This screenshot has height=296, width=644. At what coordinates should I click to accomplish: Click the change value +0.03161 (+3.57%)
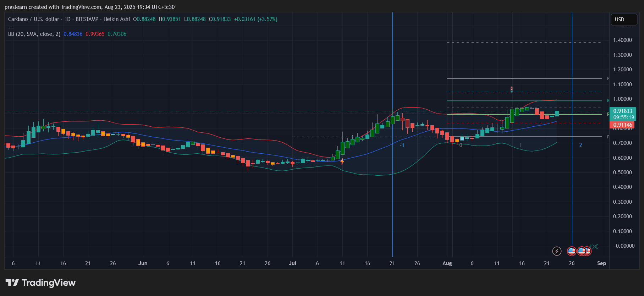(256, 19)
